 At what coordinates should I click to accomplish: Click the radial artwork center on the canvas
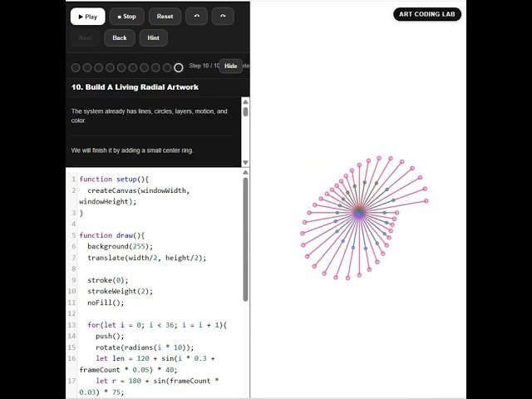tap(359, 213)
